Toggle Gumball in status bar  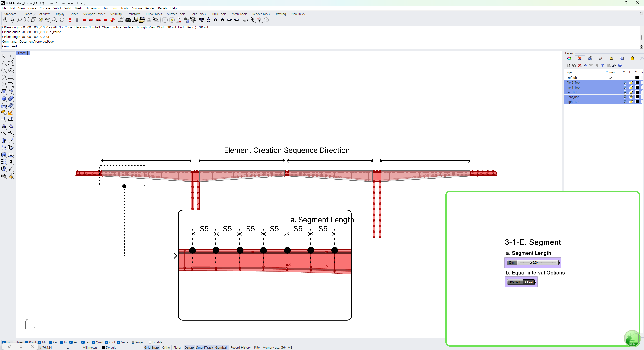coord(221,347)
